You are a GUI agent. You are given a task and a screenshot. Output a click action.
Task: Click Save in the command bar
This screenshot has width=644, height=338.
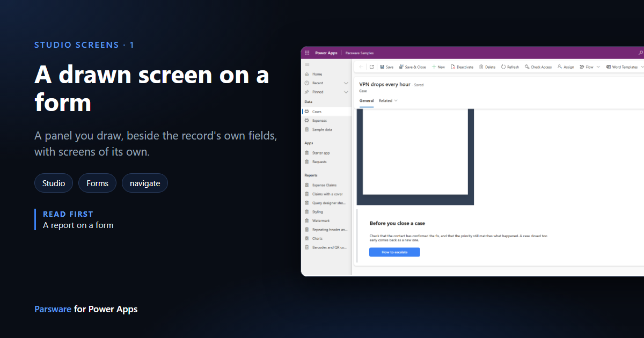pos(386,67)
